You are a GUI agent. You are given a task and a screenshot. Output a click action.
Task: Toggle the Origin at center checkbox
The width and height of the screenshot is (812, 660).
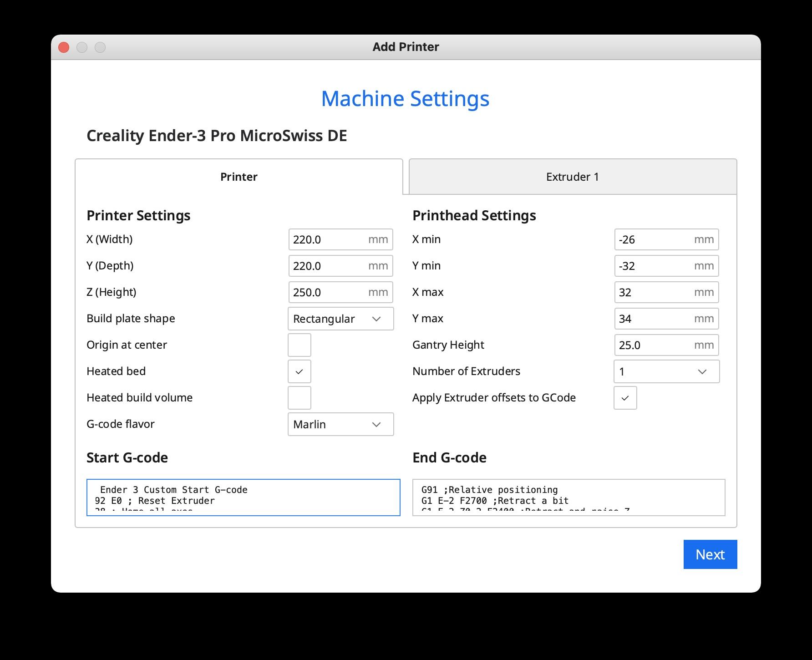tap(299, 345)
